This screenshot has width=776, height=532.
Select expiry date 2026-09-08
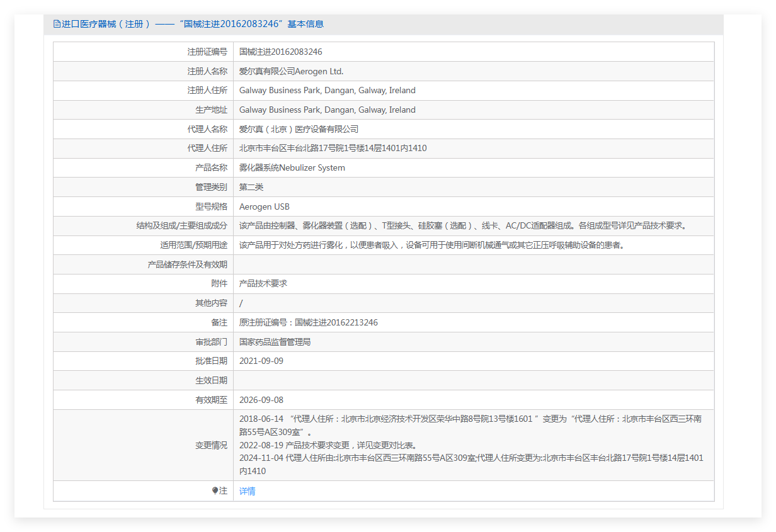tap(261, 400)
